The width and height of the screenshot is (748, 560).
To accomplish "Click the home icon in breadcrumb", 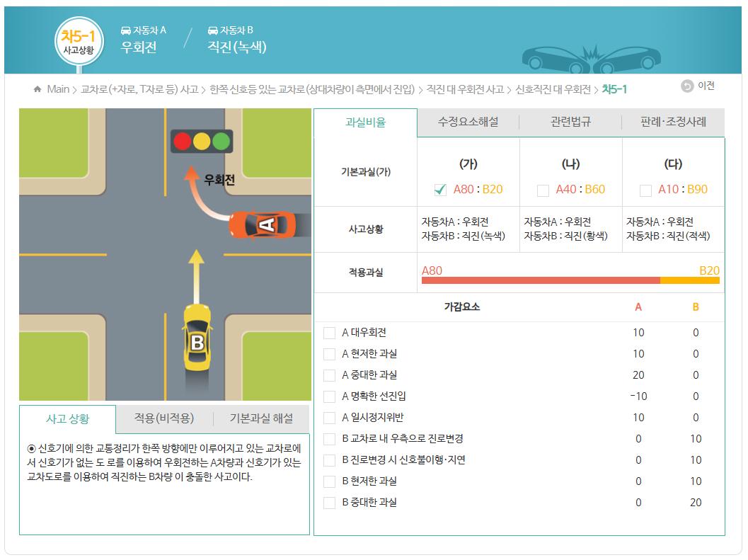I will click(x=38, y=89).
